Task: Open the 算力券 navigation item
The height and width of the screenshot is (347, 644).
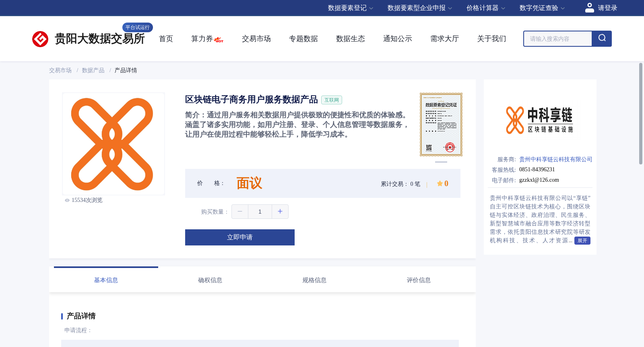Action: click(x=202, y=39)
